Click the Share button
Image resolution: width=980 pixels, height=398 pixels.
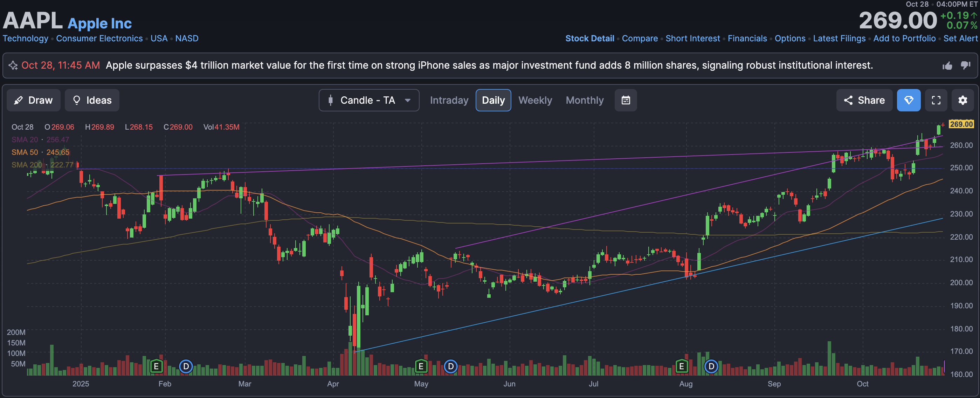(864, 100)
